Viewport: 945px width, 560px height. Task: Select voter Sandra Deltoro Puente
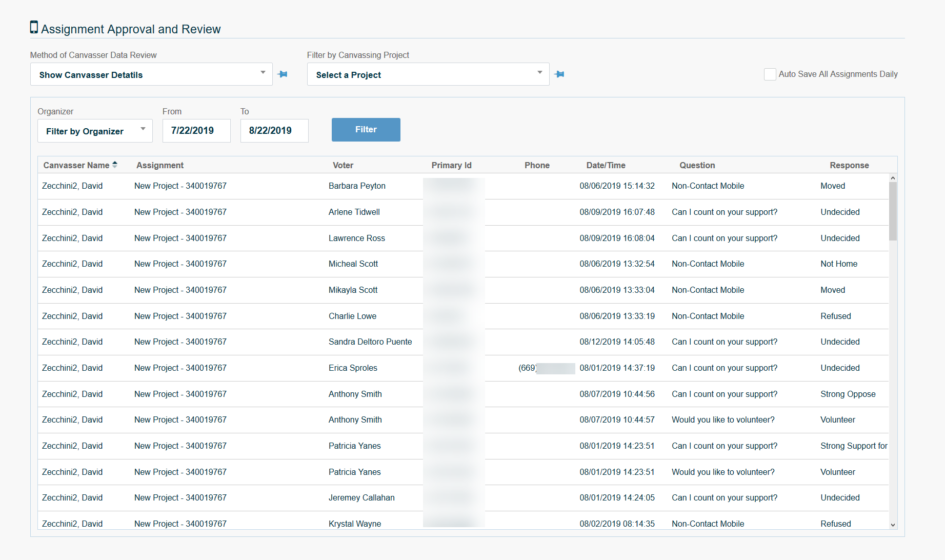pos(370,342)
